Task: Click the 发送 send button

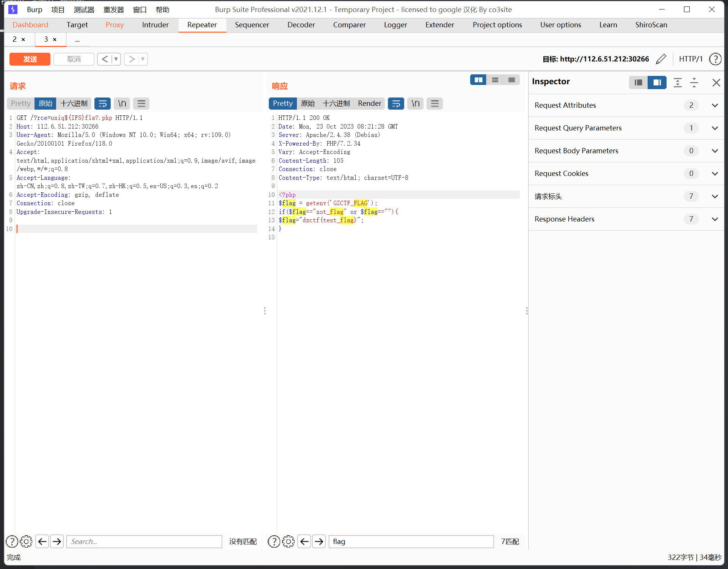Action: [x=30, y=59]
